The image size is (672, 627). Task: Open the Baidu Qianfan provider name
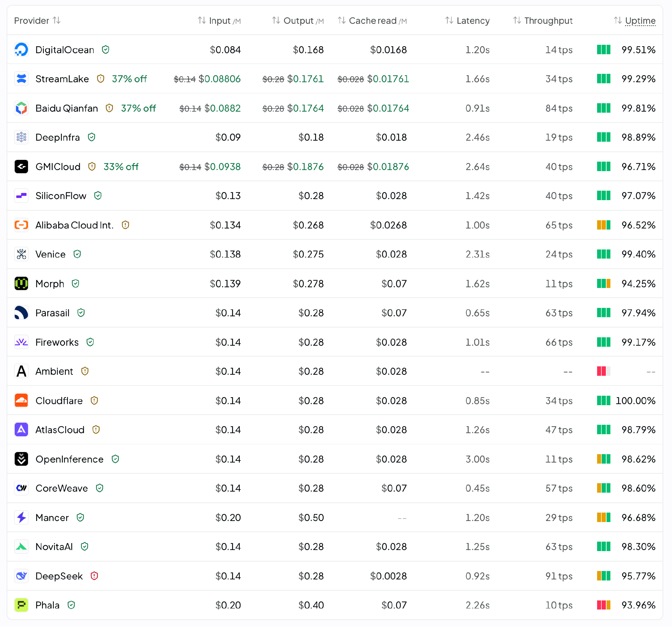point(67,108)
